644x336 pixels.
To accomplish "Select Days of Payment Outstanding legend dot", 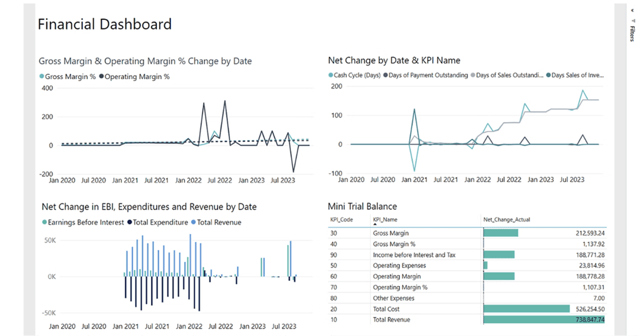I will [385, 75].
